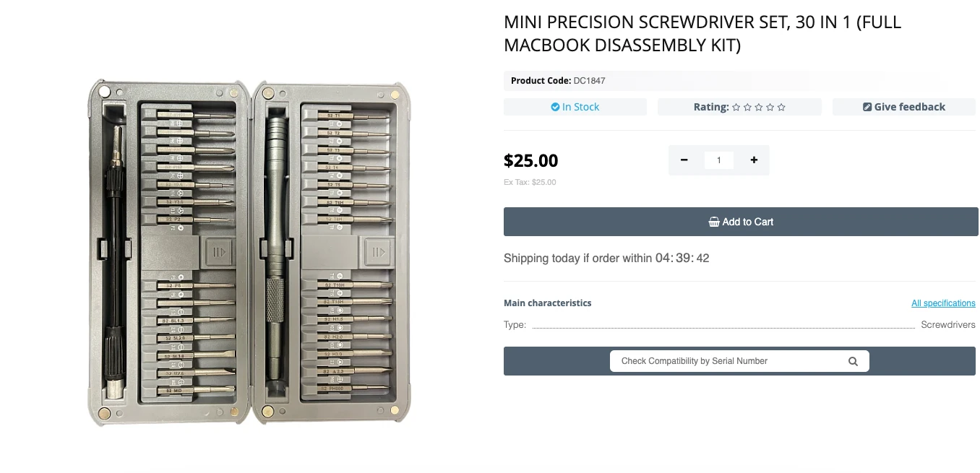This screenshot has height=473, width=980.
Task: Rate the product four stars
Action: [770, 106]
